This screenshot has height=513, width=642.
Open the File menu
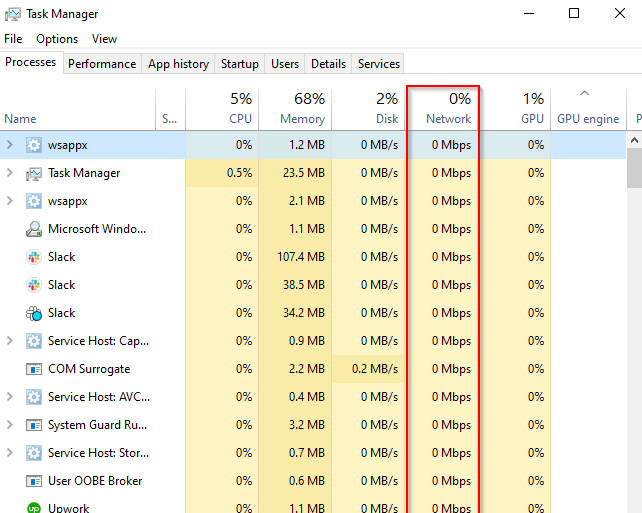[x=13, y=39]
